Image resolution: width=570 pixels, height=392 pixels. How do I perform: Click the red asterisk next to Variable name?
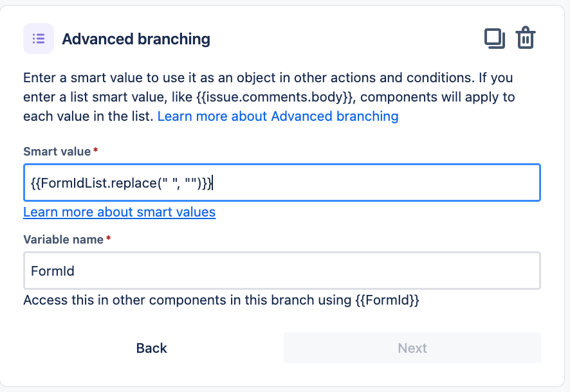coord(108,238)
